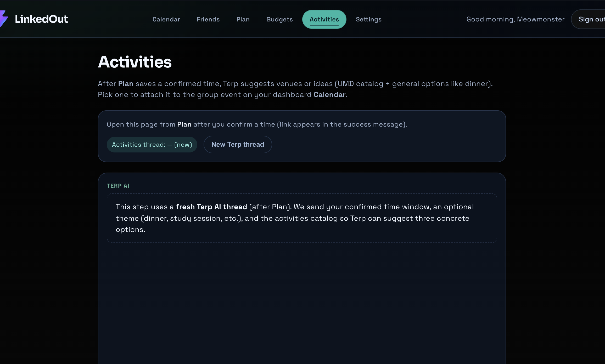Click bold 'Calendar' word in description

click(x=329, y=95)
